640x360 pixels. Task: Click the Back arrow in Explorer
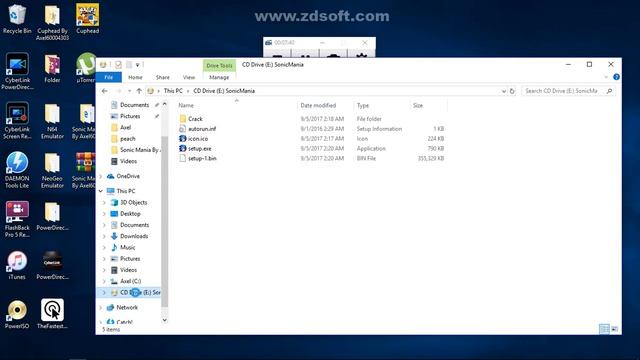click(x=105, y=91)
